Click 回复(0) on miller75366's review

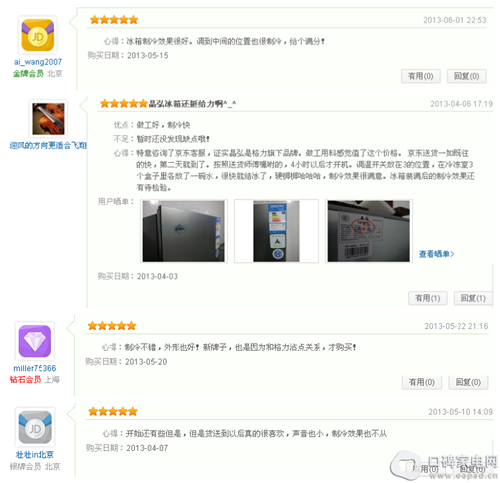click(x=468, y=382)
